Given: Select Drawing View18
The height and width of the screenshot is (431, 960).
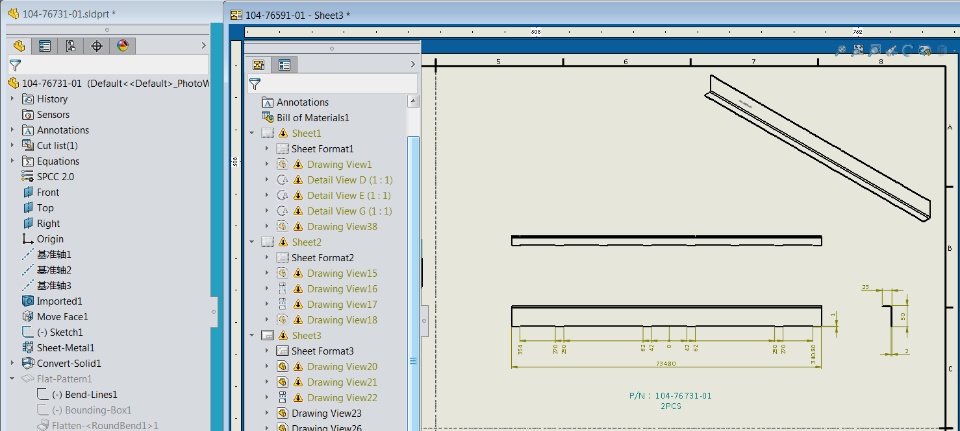Looking at the screenshot, I should pos(342,320).
